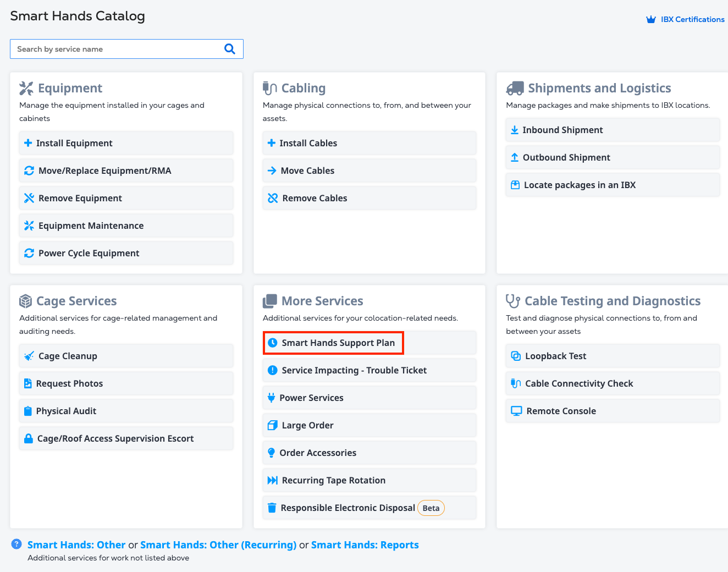728x572 pixels.
Task: Click the broom icon for Cage Cleanup
Action: pos(29,356)
